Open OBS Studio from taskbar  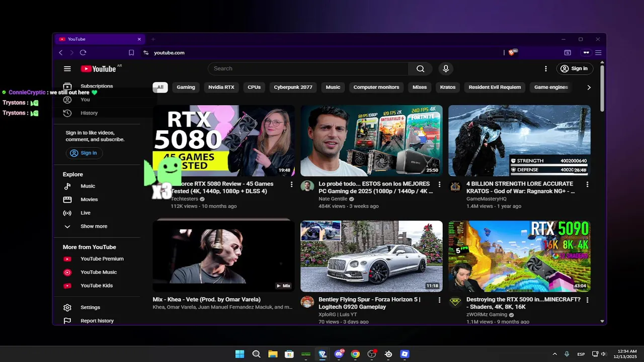pos(372,354)
